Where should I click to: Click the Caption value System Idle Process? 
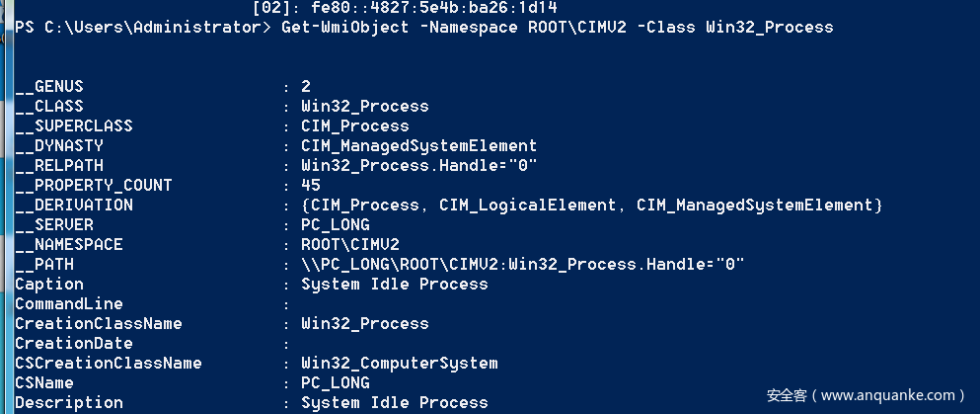394,284
